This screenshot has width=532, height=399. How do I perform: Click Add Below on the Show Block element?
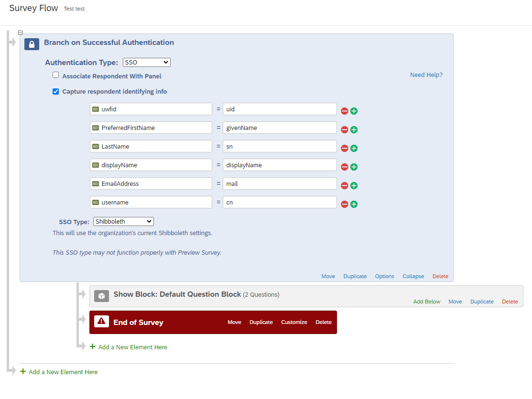tap(426, 302)
